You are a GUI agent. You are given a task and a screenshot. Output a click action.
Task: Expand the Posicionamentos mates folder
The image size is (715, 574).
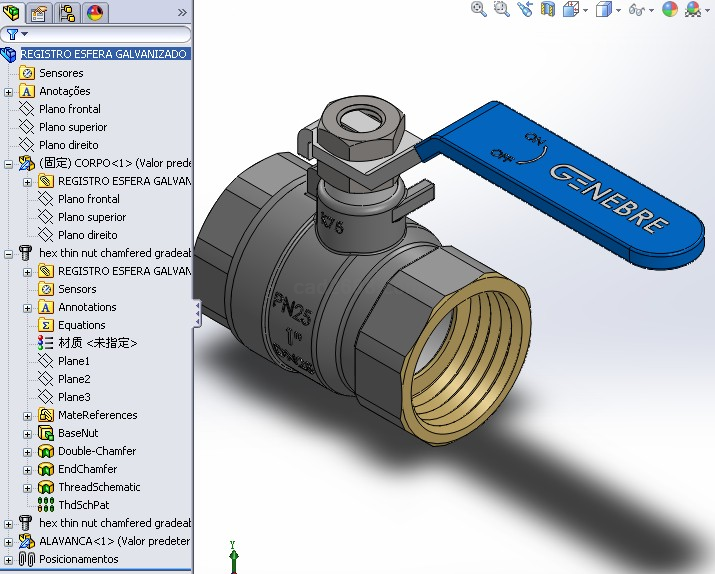point(9,560)
